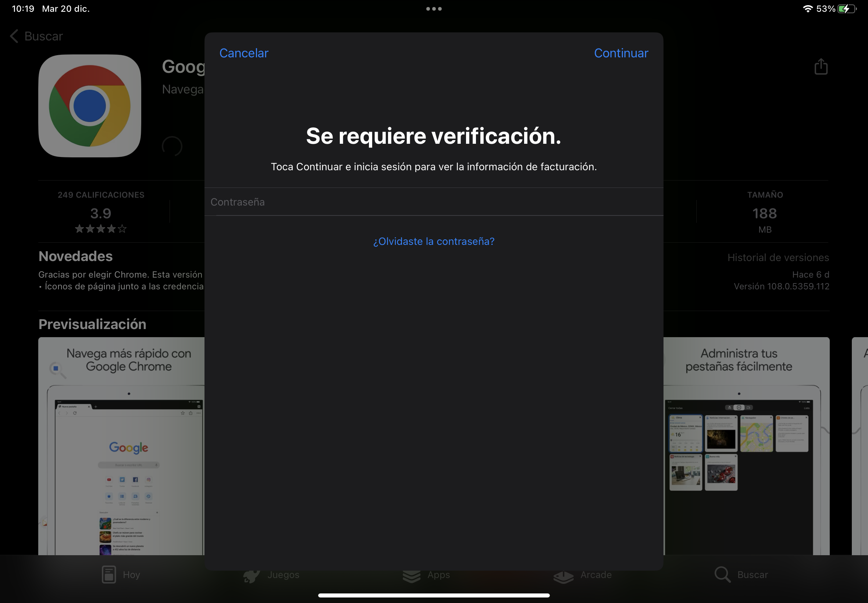
Task: Tap the Wi-Fi status icon
Action: pyautogui.click(x=807, y=9)
